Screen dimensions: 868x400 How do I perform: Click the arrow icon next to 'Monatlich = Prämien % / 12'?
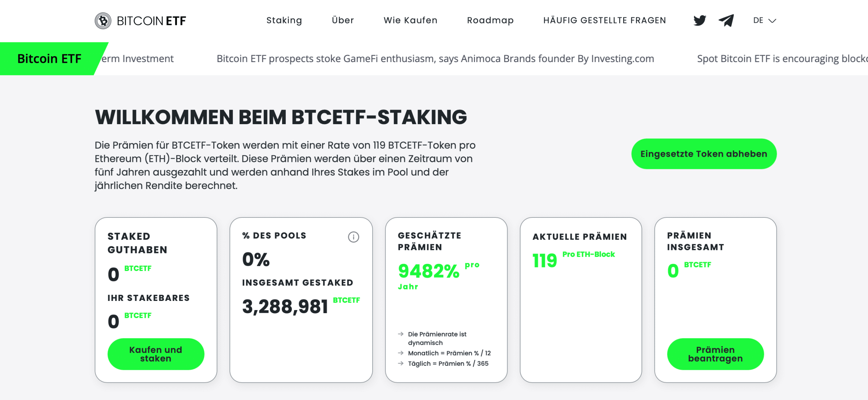[400, 353]
